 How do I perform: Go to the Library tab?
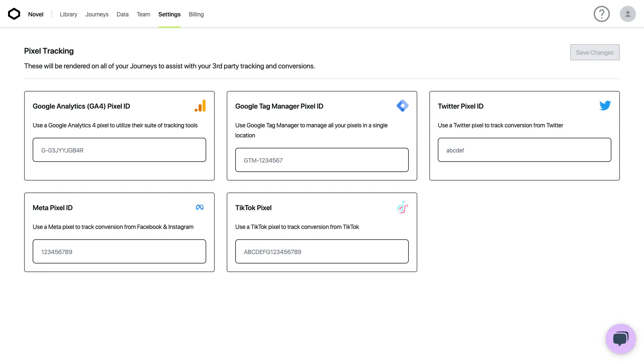pyautogui.click(x=68, y=14)
